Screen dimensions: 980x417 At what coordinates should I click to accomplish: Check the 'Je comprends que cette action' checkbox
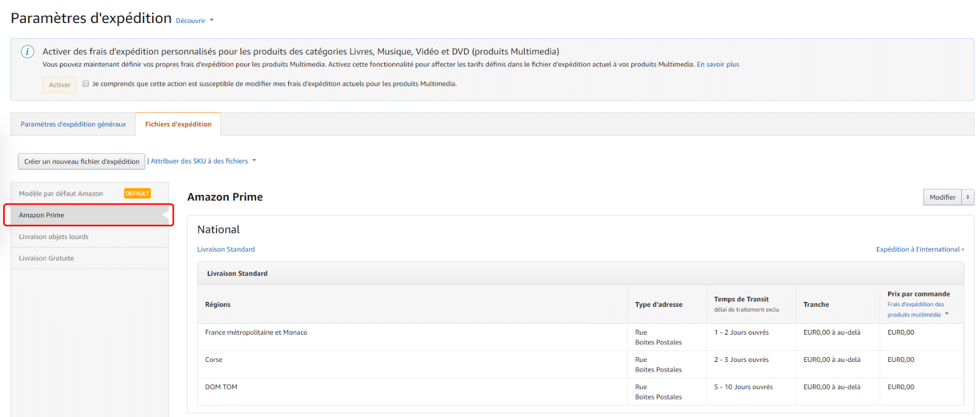click(x=86, y=84)
